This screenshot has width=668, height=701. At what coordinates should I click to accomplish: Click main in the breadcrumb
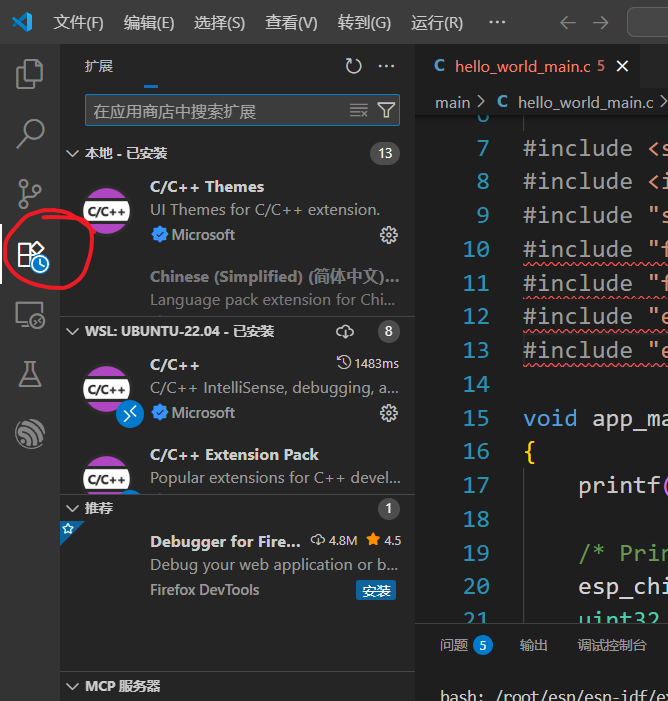point(452,103)
